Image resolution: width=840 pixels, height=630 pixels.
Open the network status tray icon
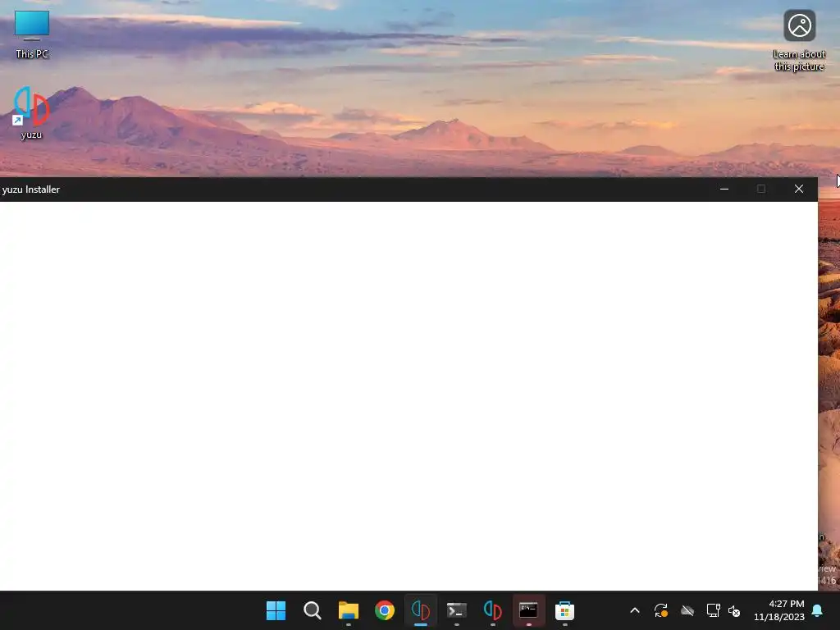tap(713, 610)
